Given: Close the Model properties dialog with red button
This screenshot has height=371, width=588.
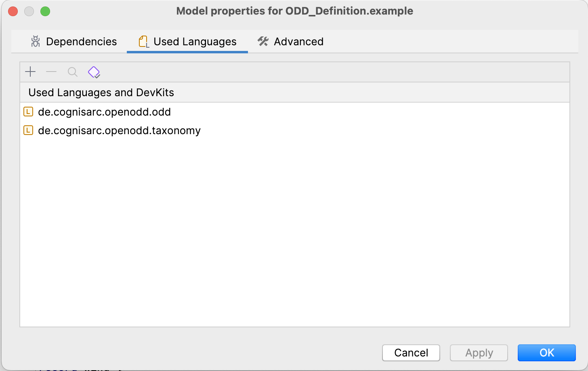Looking at the screenshot, I should click(x=13, y=11).
